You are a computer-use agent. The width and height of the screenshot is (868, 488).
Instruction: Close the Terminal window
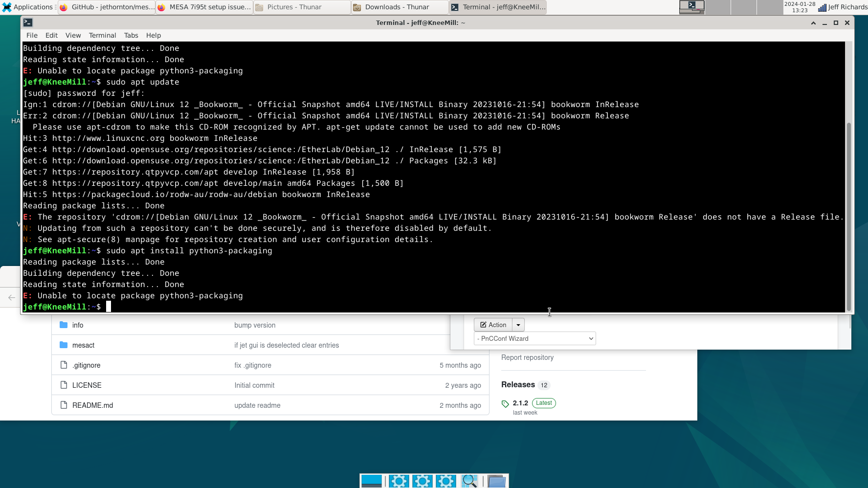click(847, 23)
